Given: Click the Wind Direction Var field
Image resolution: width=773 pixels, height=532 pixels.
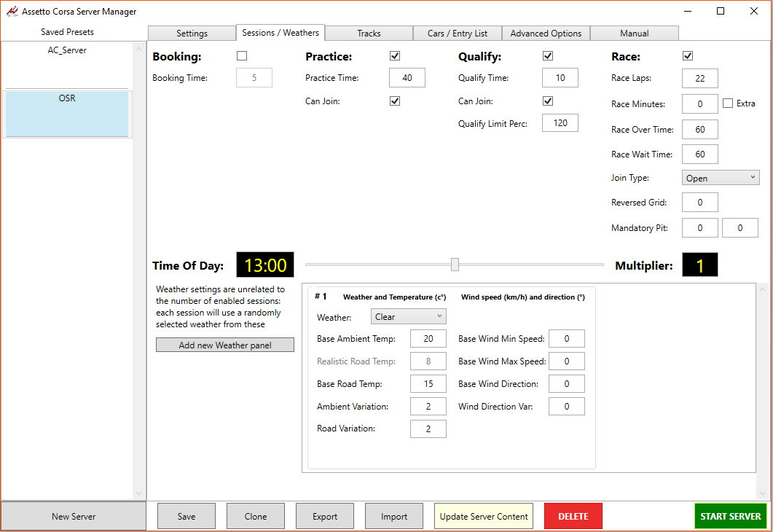Looking at the screenshot, I should click(x=566, y=406).
